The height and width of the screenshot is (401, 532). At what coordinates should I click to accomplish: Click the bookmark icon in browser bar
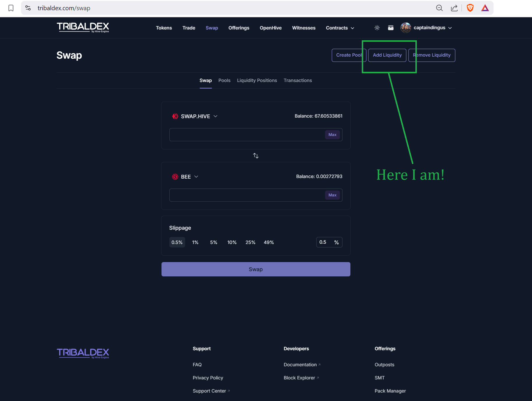[x=11, y=8]
